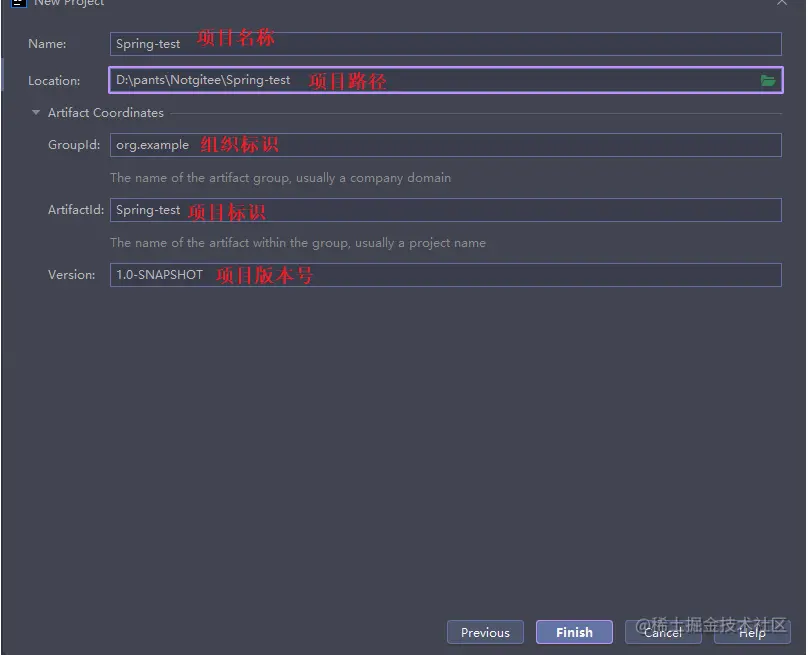Screen dimensions: 808x655
Task: Click the Version field showing 1.0-SNAPSHOT
Action: pos(446,275)
